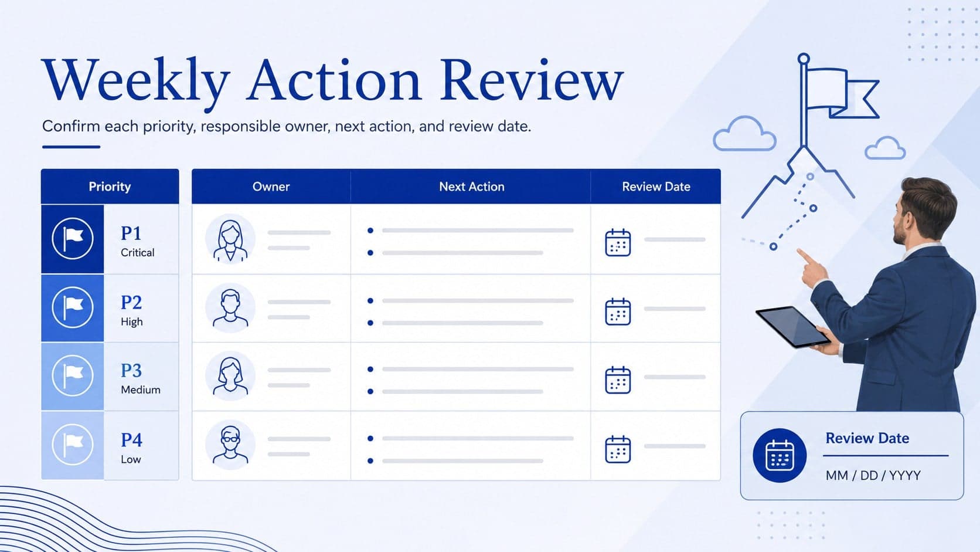Select the owner avatar in the P1 row
980x552 pixels.
click(x=230, y=239)
